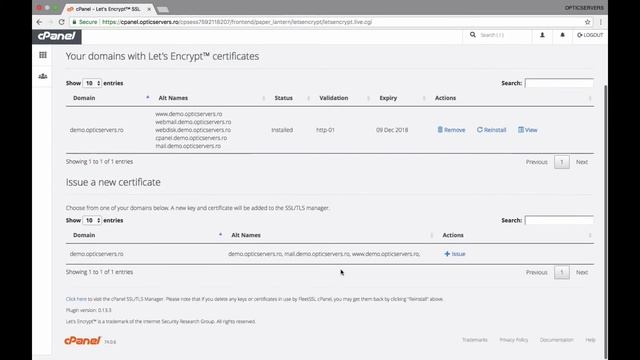Click the Secure padlock indicator
640x360 pixels.
coord(84,22)
